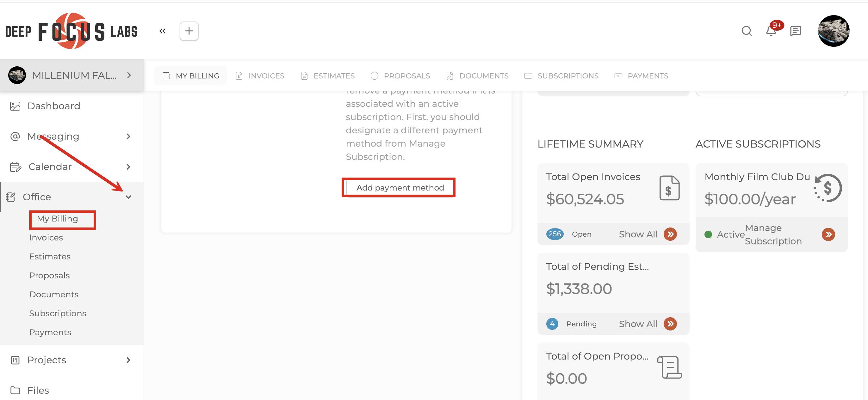Expand the Projects menu chevron
The width and height of the screenshot is (868, 400).
point(128,360)
